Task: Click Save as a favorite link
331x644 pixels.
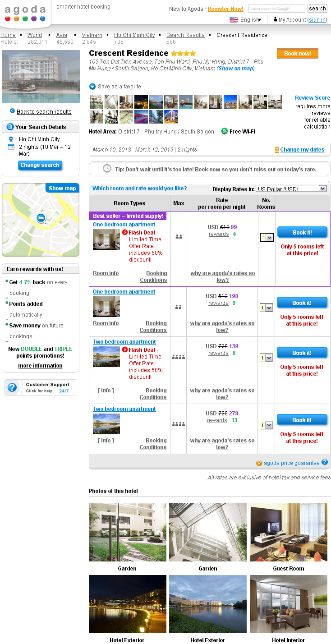Action: (x=120, y=87)
